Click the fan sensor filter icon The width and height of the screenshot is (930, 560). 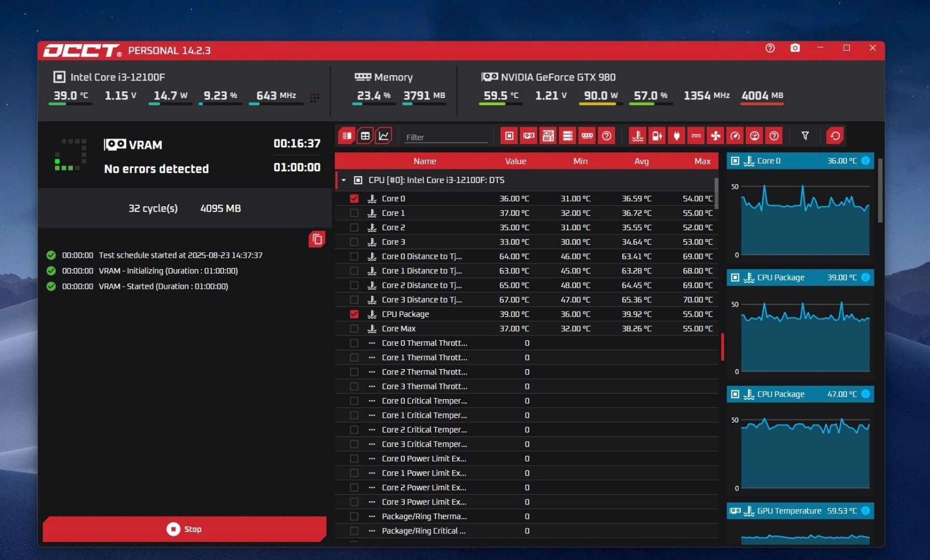715,136
